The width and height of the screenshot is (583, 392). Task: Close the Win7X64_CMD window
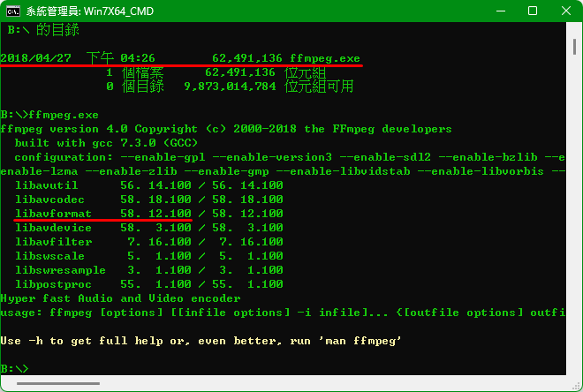click(x=565, y=11)
